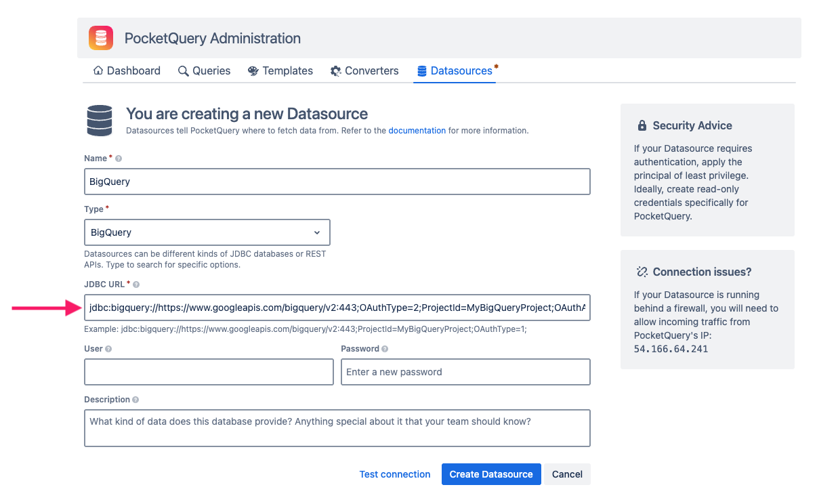
Task: Click the PocketQuery database logo icon
Action: [x=100, y=38]
